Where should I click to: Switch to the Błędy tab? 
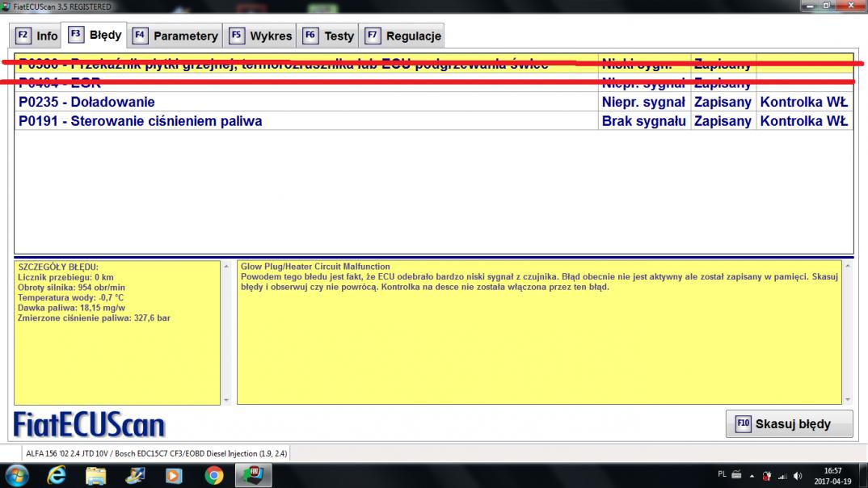(95, 35)
